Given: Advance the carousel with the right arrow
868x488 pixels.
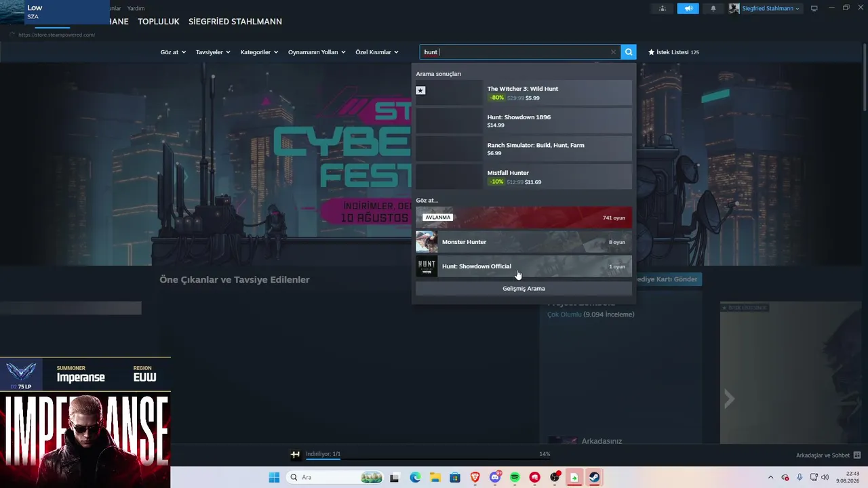Looking at the screenshot, I should (730, 399).
